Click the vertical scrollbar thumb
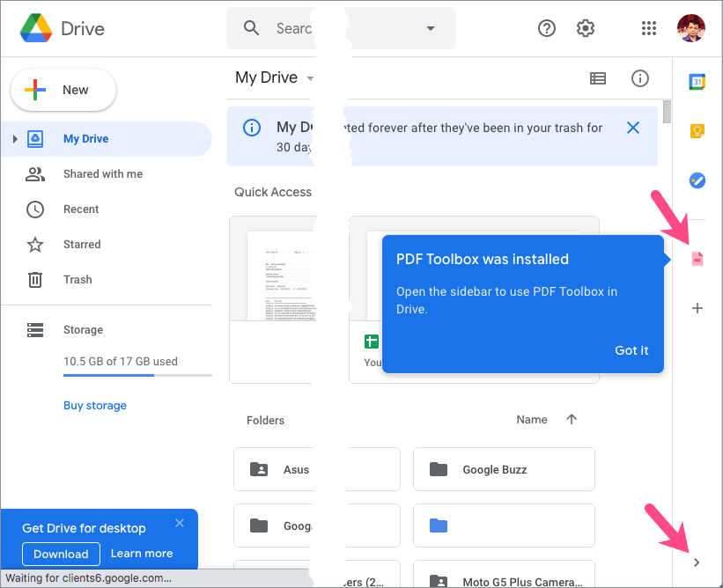This screenshot has height=588, width=723. (x=667, y=112)
